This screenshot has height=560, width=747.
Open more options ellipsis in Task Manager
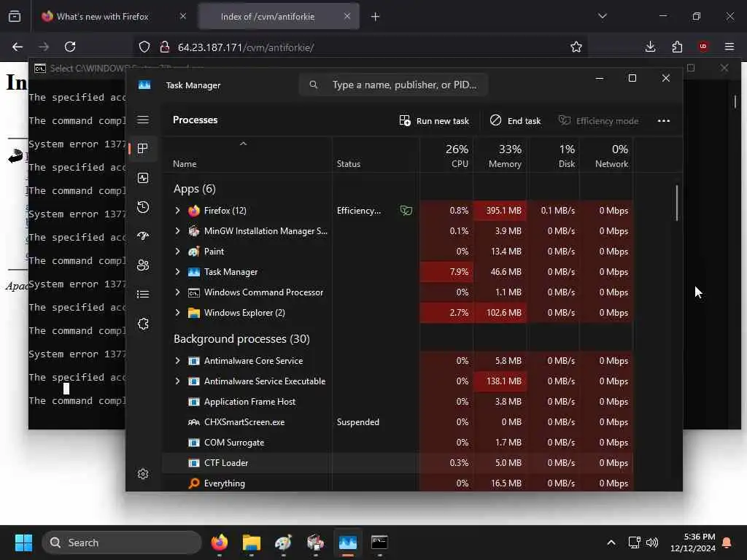click(x=664, y=121)
